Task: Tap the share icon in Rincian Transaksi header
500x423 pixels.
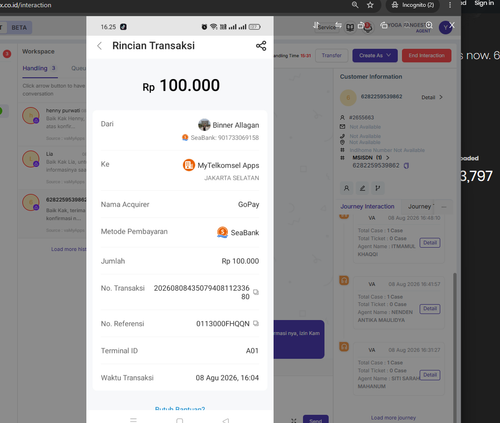Action: (261, 46)
